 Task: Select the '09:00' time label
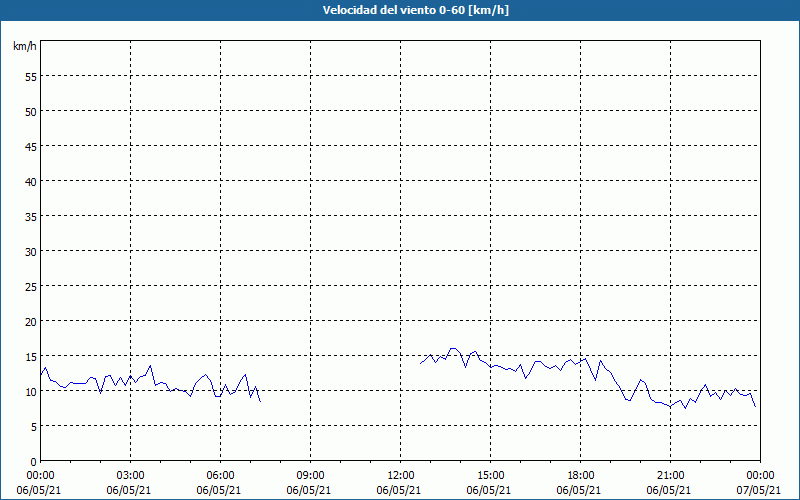click(x=310, y=476)
